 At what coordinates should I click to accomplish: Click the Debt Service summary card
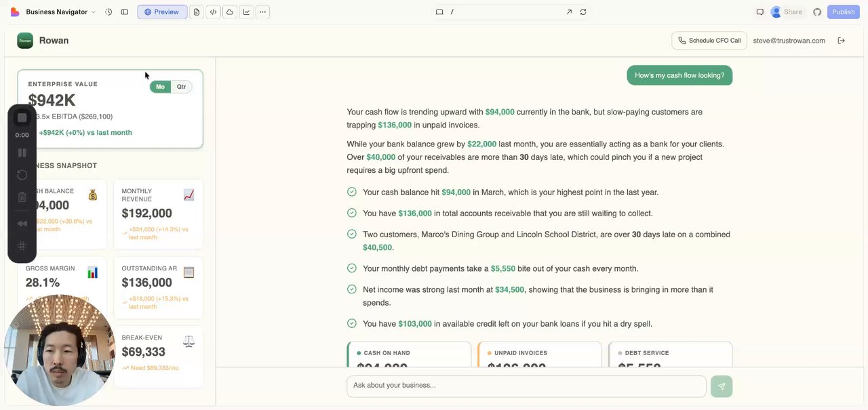tap(671, 354)
